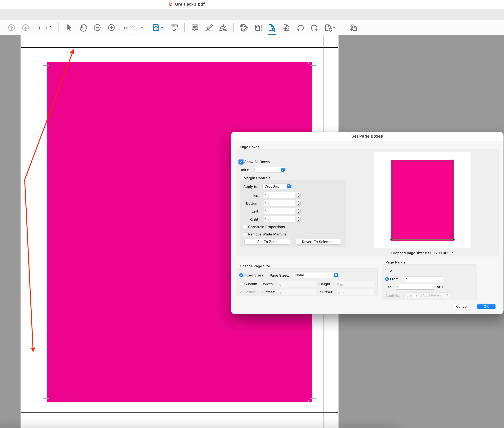This screenshot has width=504, height=428.
Task: Enable Remove White Margins option
Action: (x=245, y=234)
